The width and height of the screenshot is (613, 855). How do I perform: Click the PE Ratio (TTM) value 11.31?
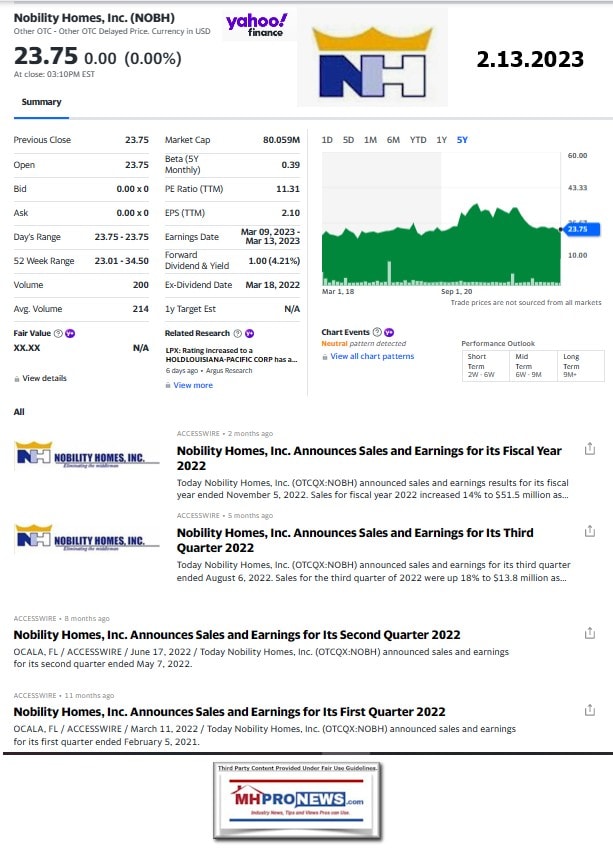tap(288, 189)
